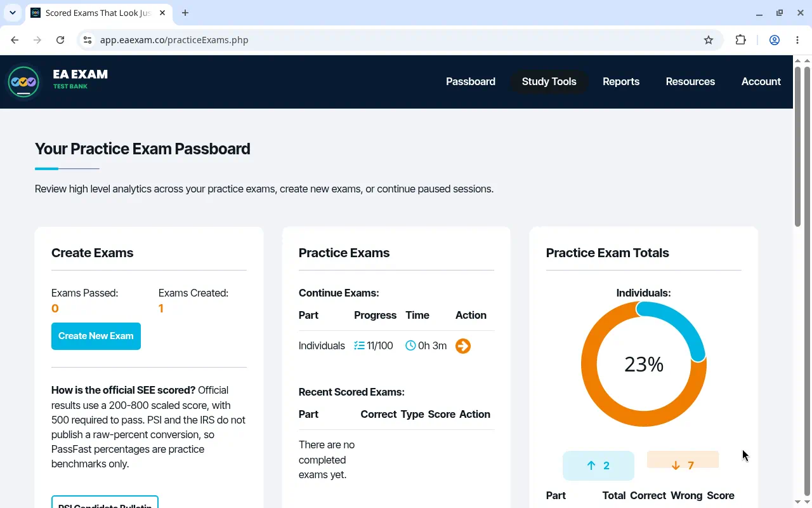The width and height of the screenshot is (812, 508).
Task: Click the Exams Created count of 1
Action: coord(161,309)
